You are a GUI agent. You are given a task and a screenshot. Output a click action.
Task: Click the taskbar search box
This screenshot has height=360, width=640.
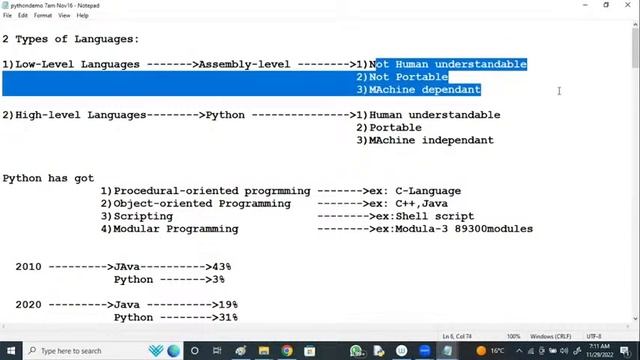pyautogui.click(x=103, y=351)
